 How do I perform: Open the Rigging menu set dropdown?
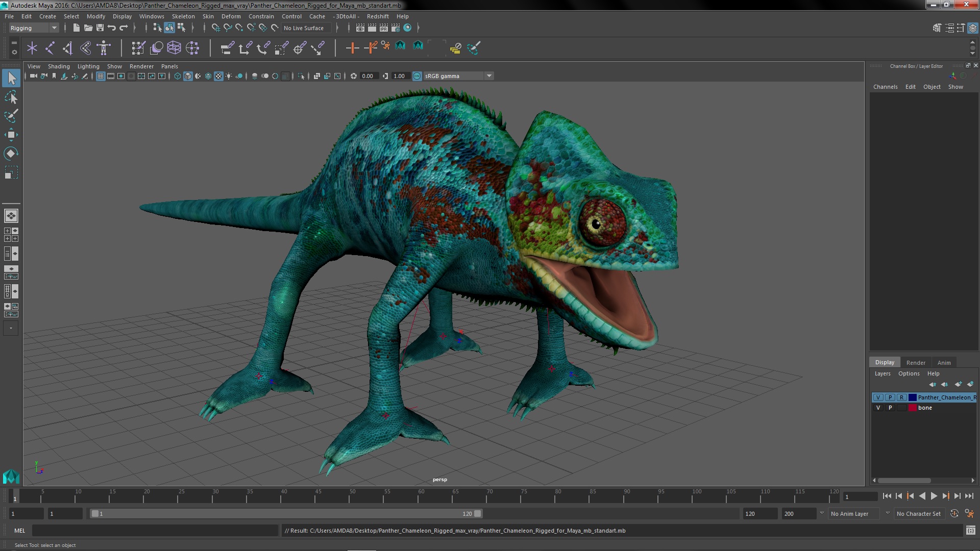pos(34,28)
